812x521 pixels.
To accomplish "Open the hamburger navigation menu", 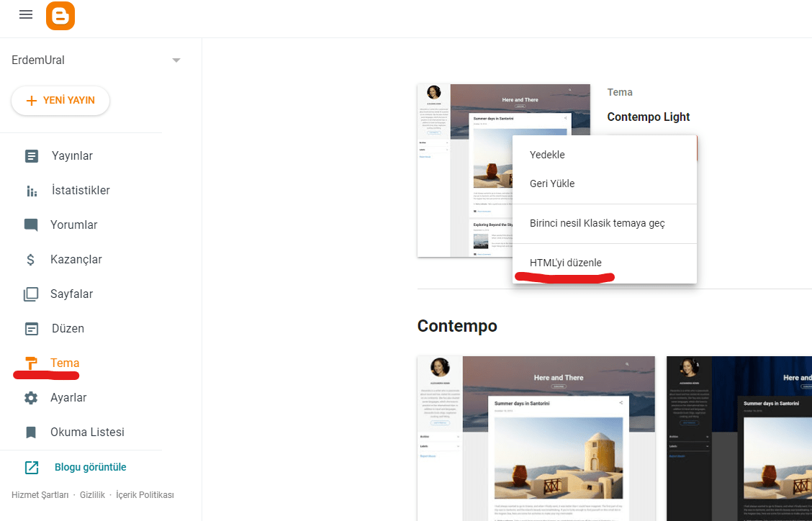I will tap(25, 14).
